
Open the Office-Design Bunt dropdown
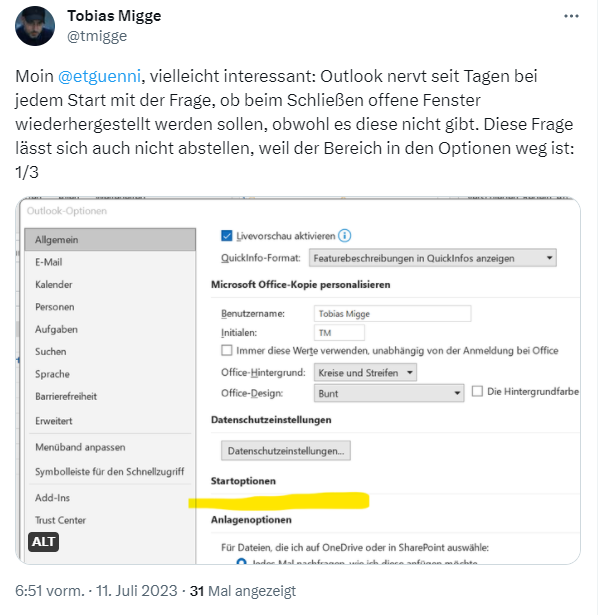point(389,393)
